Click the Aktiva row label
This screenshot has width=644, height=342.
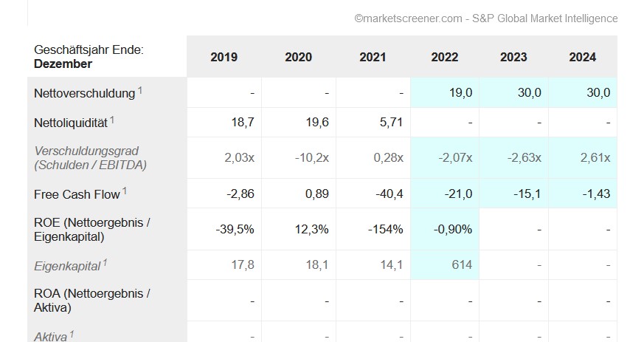(x=51, y=336)
